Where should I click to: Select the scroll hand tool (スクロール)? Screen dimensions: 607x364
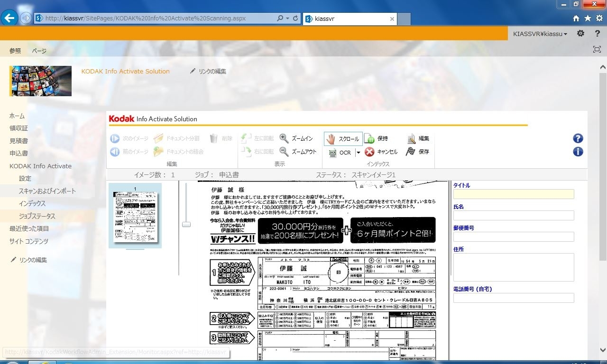coord(343,139)
